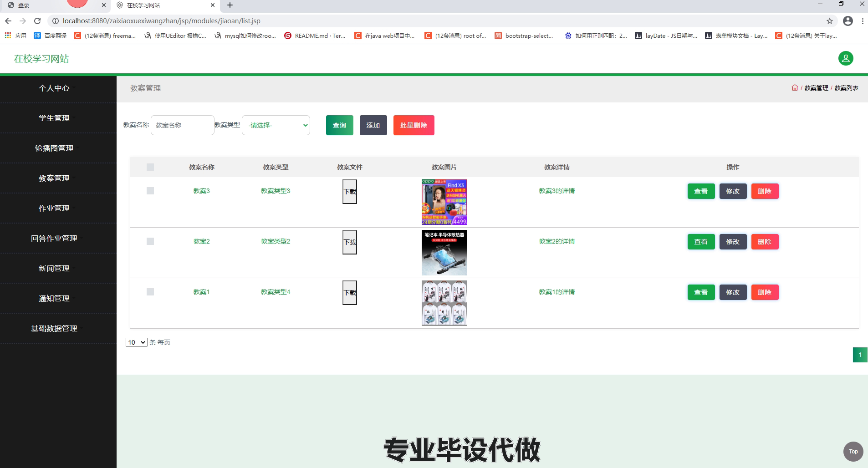The image size is (868, 468).
Task: Click 查看 for 教案3
Action: (x=701, y=191)
